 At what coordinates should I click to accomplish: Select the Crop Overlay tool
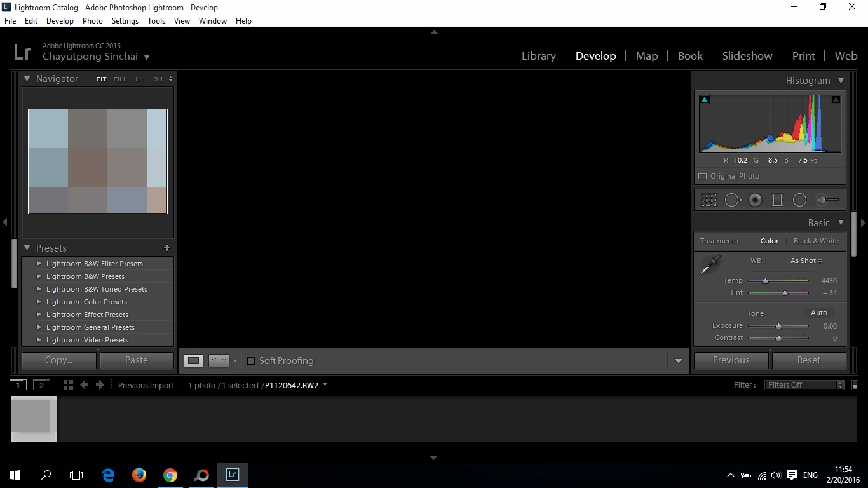tap(709, 200)
